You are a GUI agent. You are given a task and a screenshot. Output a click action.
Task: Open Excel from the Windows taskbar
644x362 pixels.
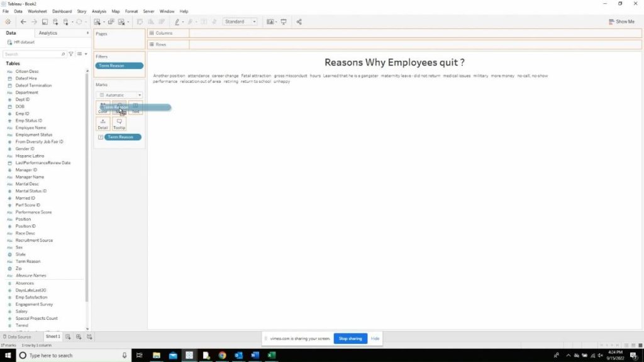point(272,355)
